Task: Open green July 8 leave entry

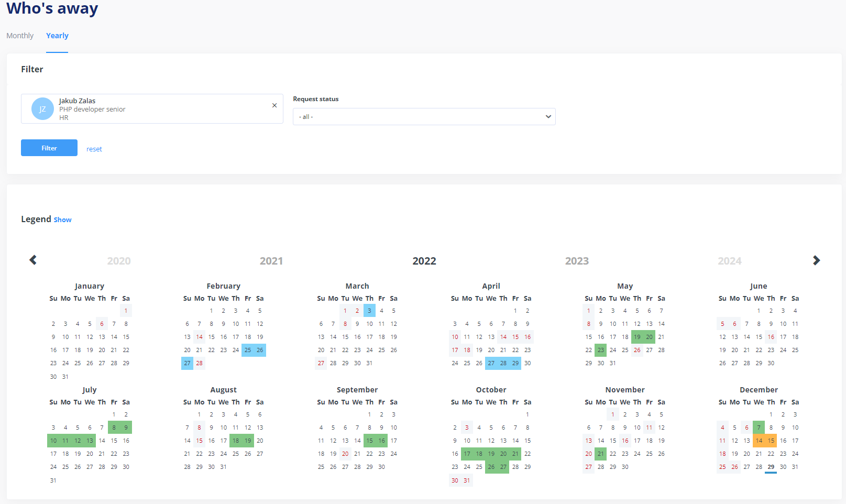Action: tap(114, 428)
